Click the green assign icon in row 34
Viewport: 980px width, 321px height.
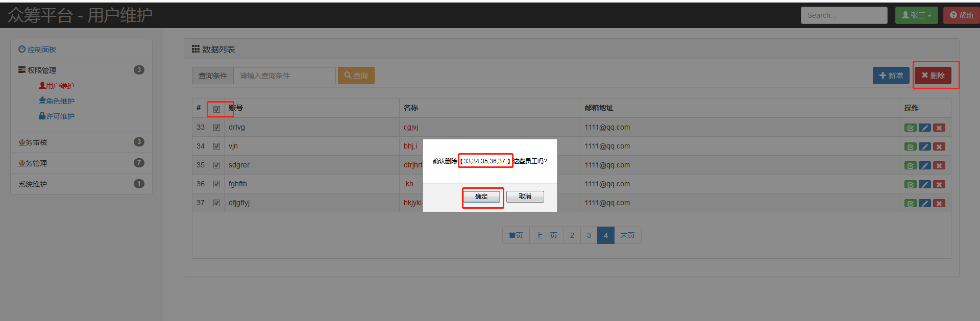tap(910, 146)
